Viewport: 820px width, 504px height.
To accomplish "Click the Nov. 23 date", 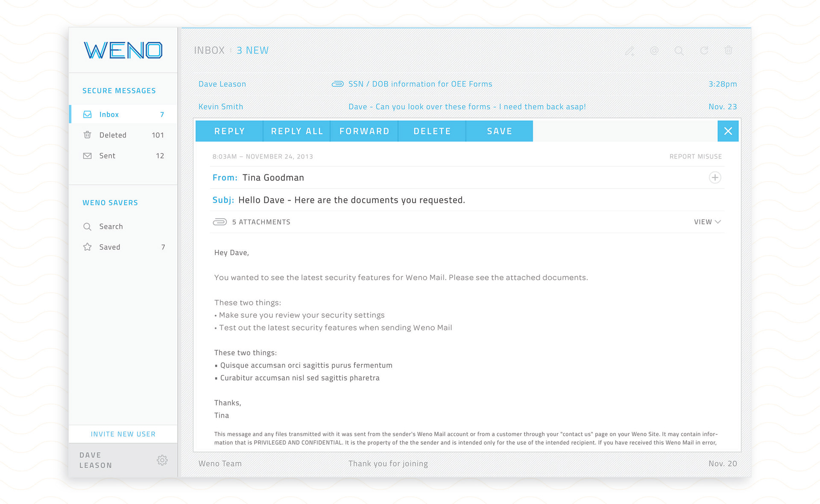I will coord(723,107).
